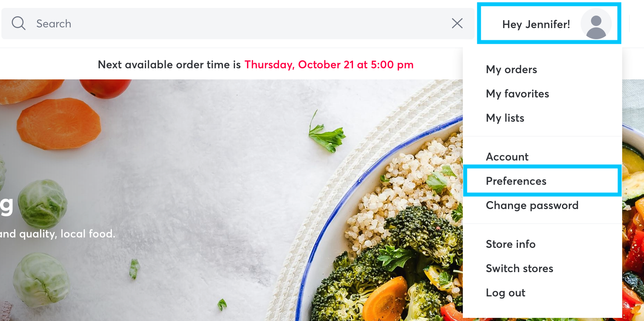This screenshot has height=321, width=644.
Task: Go to My favorites
Action: pyautogui.click(x=517, y=94)
